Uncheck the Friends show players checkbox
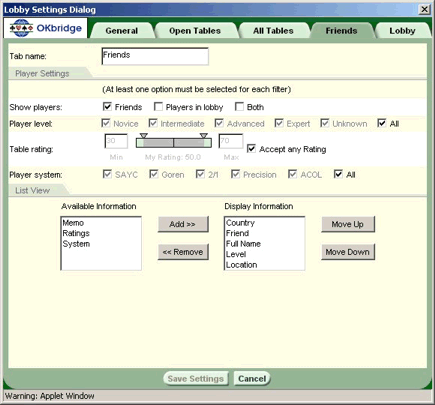Image resolution: width=435 pixels, height=405 pixels. tap(107, 107)
